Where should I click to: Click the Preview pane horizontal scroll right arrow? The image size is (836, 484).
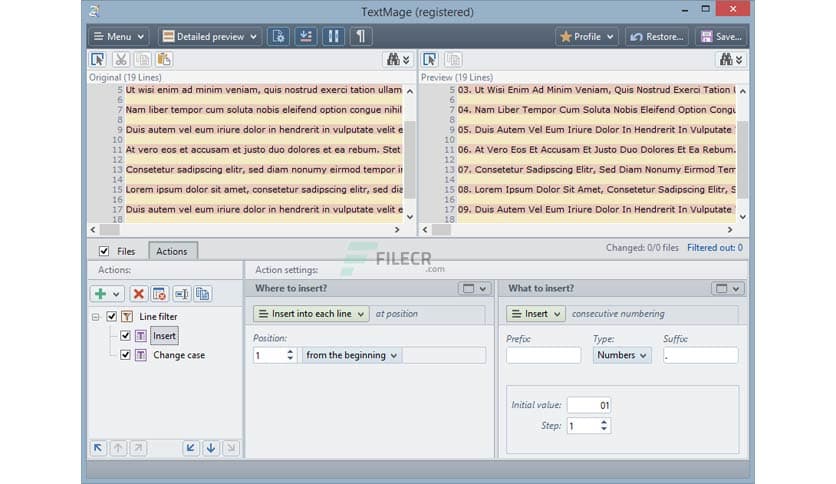tap(730, 230)
